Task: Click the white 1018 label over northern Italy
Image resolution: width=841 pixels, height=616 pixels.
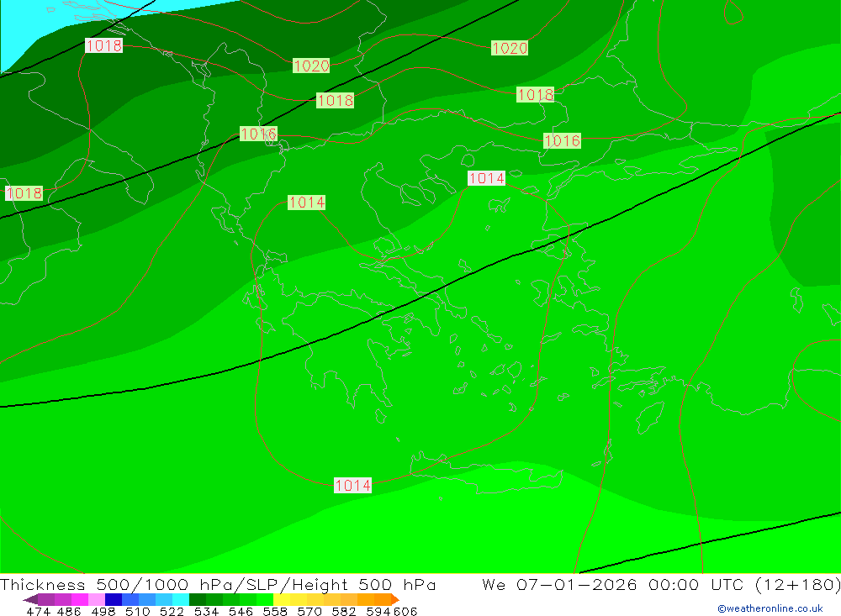Action: [104, 45]
